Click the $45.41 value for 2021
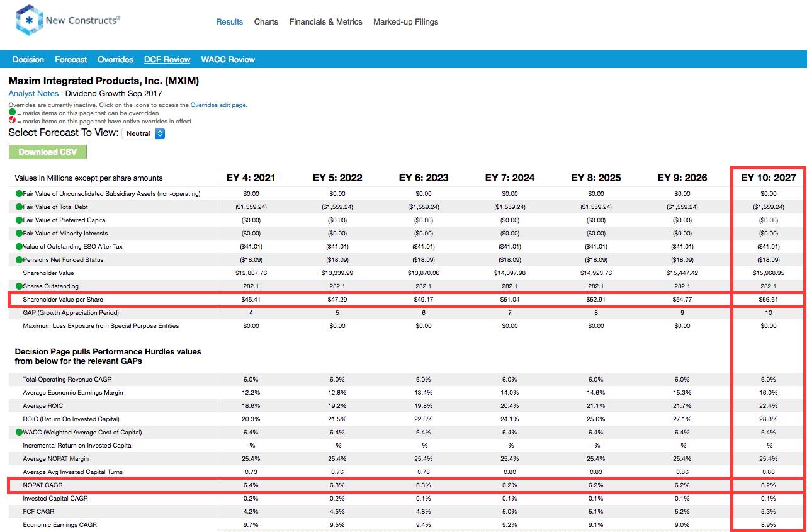The height and width of the screenshot is (532, 807). coord(251,300)
